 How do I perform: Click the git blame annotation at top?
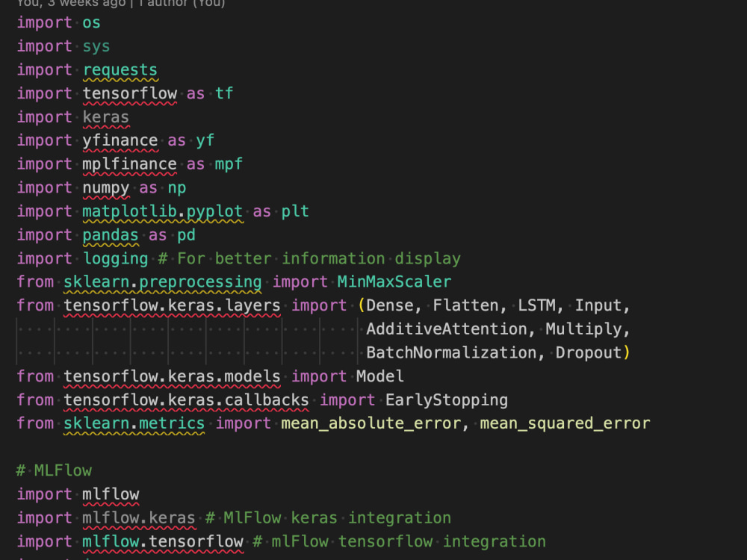[x=121, y=3]
